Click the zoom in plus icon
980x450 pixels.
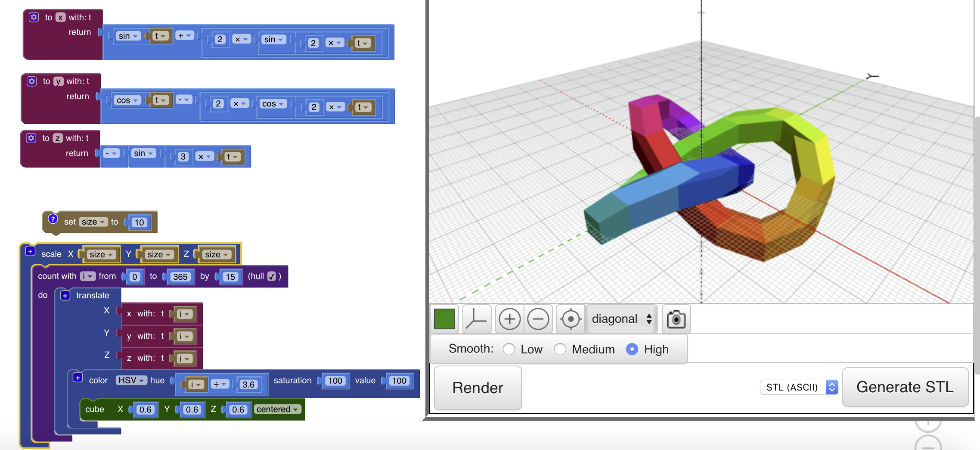tap(509, 319)
